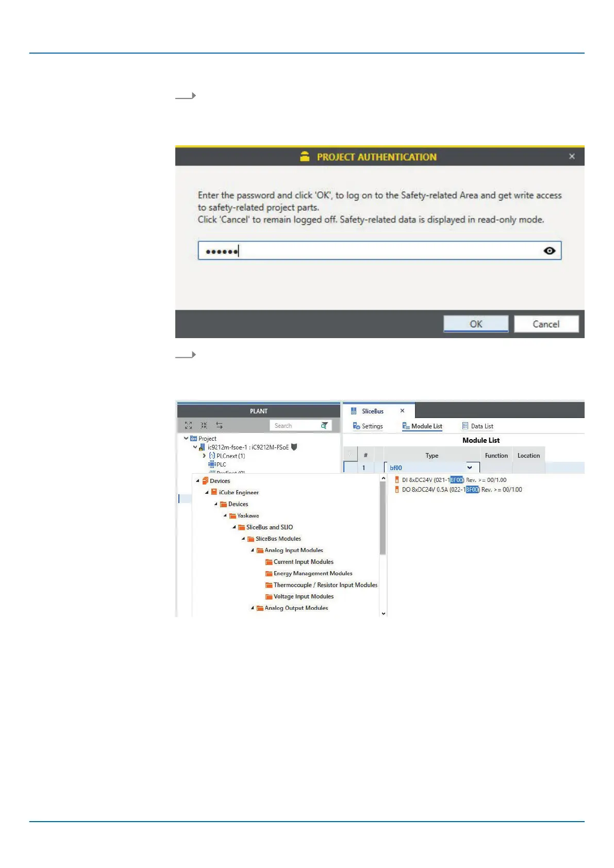The image size is (614, 868).
Task: Click the shield icon beside iC9212M-FSoE
Action: 294,447
